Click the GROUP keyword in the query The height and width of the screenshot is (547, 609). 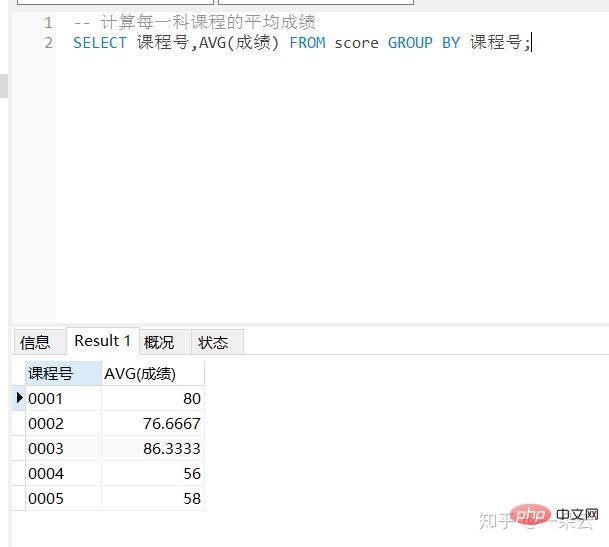pos(410,43)
